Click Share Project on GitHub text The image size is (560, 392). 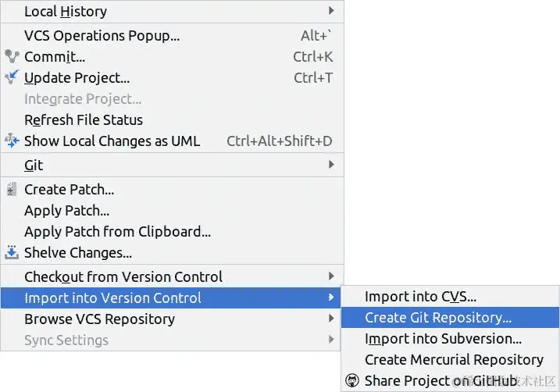point(441,381)
